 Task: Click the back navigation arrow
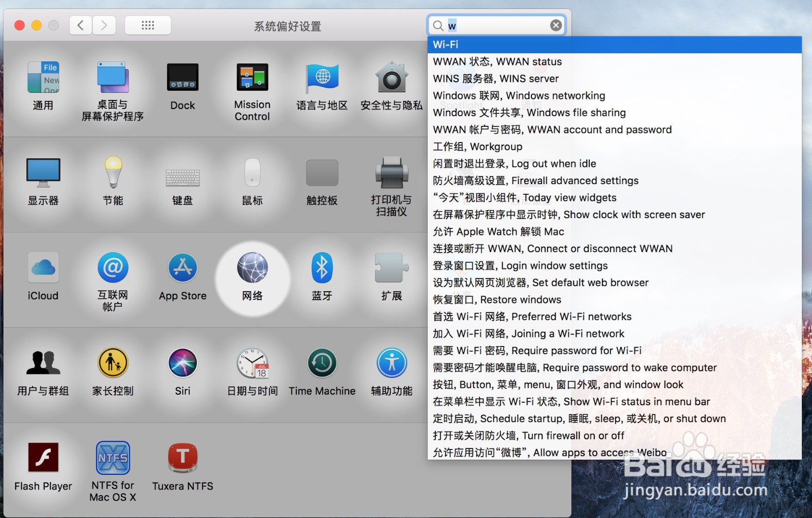(81, 25)
